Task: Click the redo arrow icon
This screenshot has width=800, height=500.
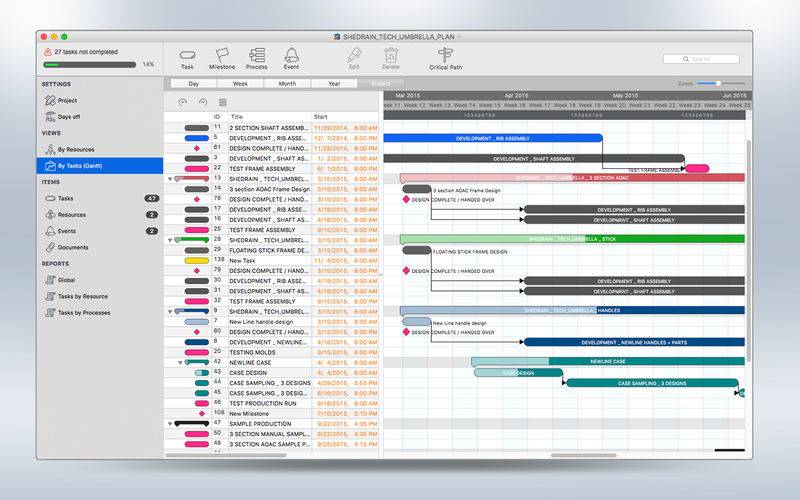Action: pyautogui.click(x=203, y=103)
